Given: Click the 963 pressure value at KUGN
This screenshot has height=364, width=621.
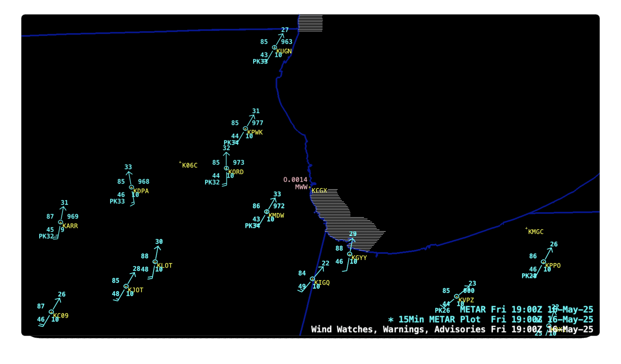Looking at the screenshot, I should pos(287,42).
